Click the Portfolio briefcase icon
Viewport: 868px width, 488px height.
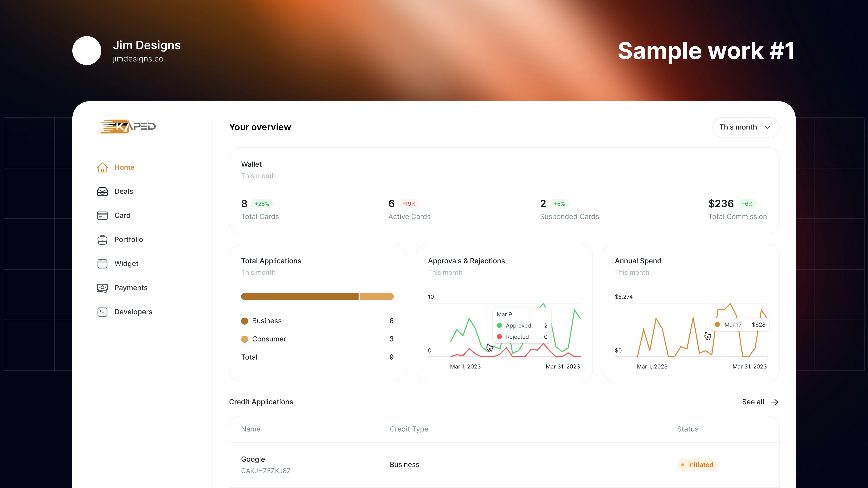coord(102,240)
